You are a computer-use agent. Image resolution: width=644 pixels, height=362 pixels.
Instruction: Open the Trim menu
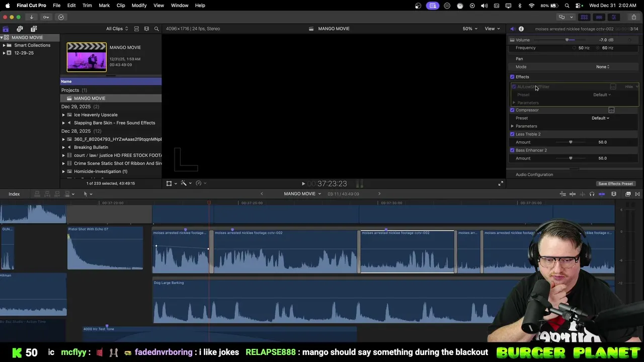87,5
